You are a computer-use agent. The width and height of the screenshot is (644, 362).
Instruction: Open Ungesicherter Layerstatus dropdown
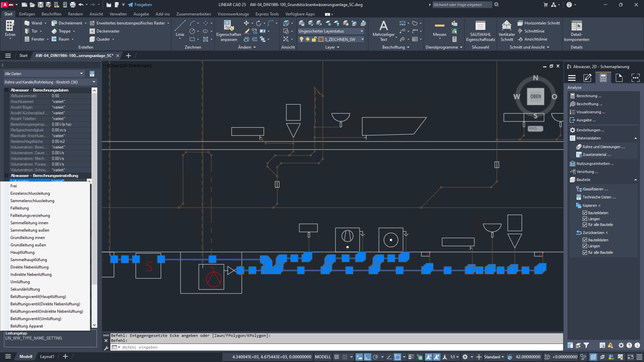click(331, 31)
